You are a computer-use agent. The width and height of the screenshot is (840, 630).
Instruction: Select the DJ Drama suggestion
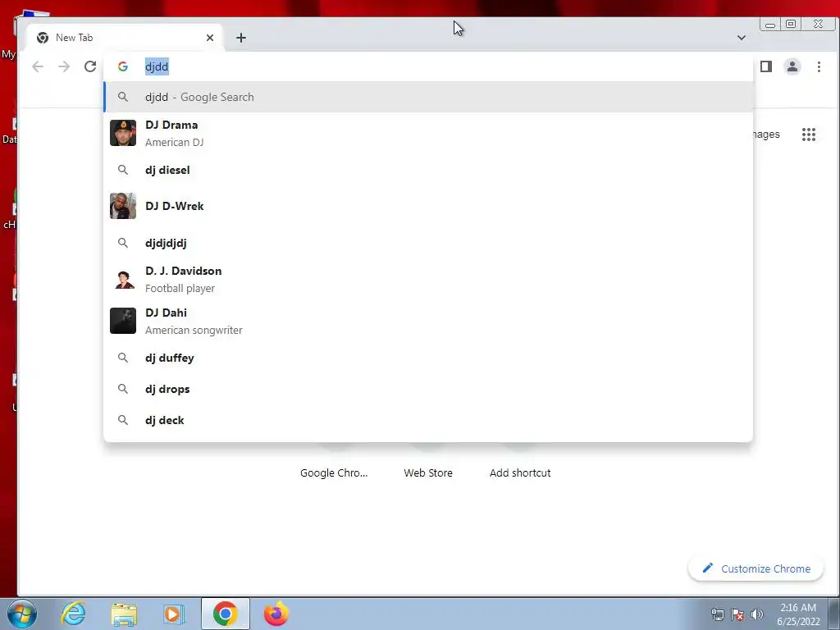point(428,134)
